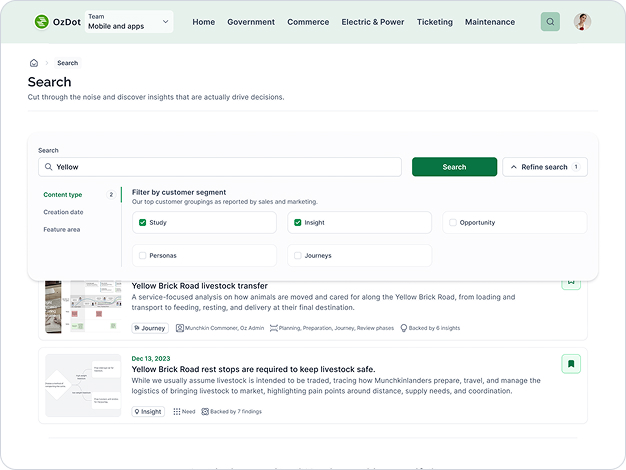Tick the Personas checkbox
The height and width of the screenshot is (470, 626).
tap(143, 256)
